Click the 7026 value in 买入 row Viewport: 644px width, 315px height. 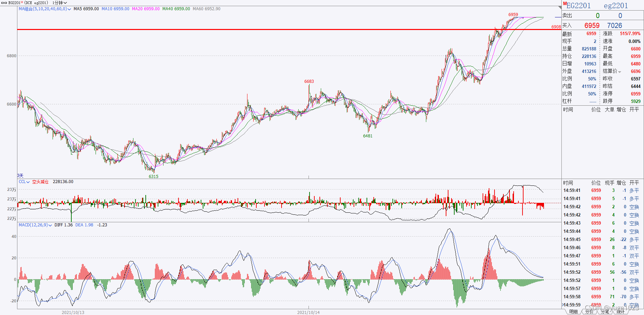(x=614, y=26)
